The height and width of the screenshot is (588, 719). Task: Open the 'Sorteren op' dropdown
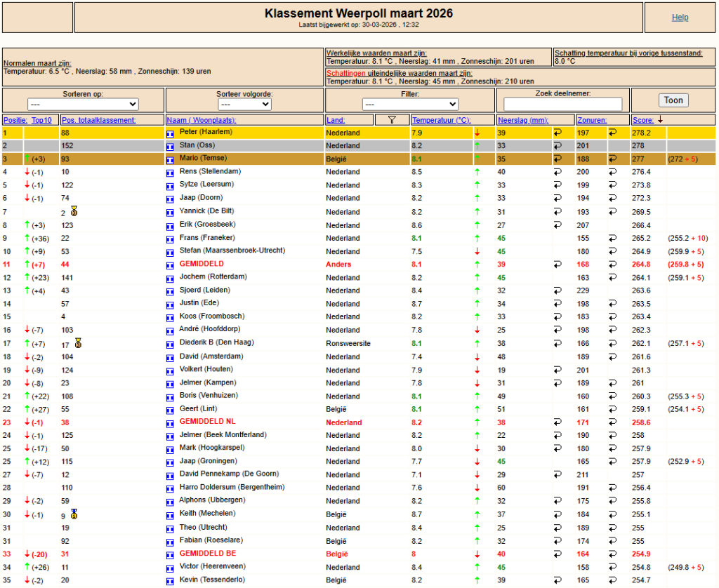click(x=83, y=104)
